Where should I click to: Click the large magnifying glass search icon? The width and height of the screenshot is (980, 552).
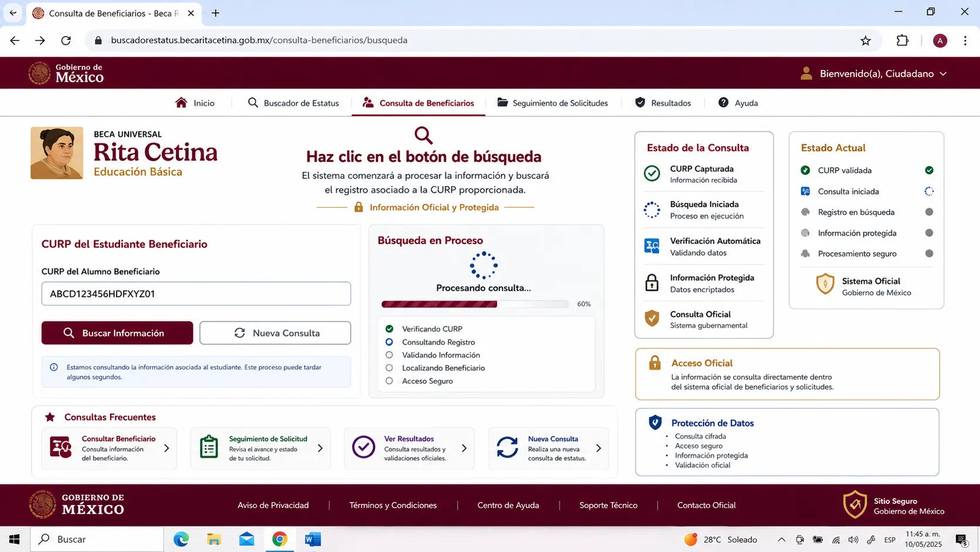coord(423,136)
